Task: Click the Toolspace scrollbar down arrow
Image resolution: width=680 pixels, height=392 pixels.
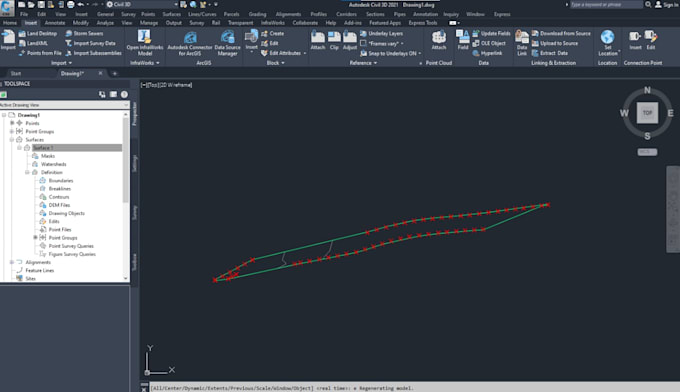Action: [126, 278]
